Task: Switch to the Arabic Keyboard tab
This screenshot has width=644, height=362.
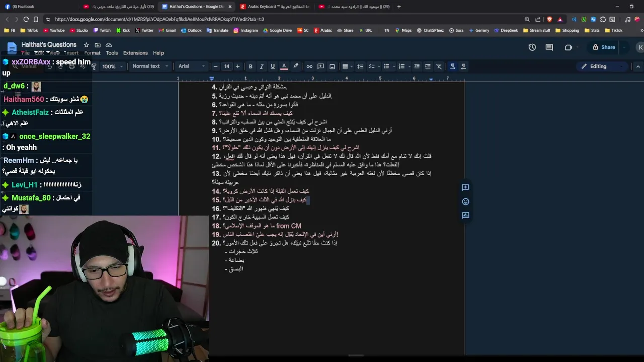Action: click(275, 7)
